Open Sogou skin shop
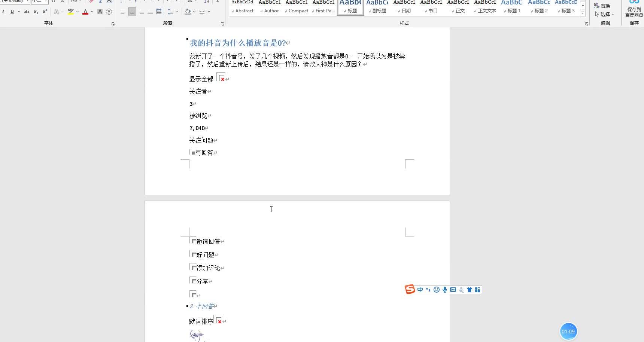 (x=470, y=290)
